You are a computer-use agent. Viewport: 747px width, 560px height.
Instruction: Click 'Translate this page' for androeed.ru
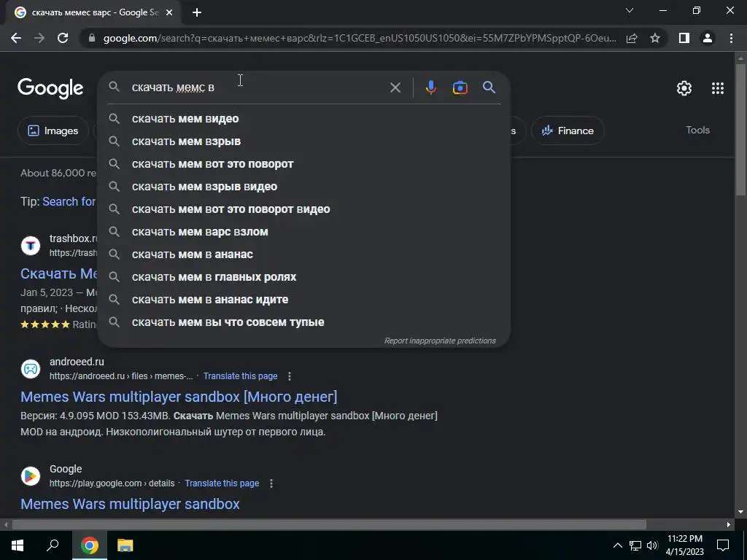tap(240, 376)
